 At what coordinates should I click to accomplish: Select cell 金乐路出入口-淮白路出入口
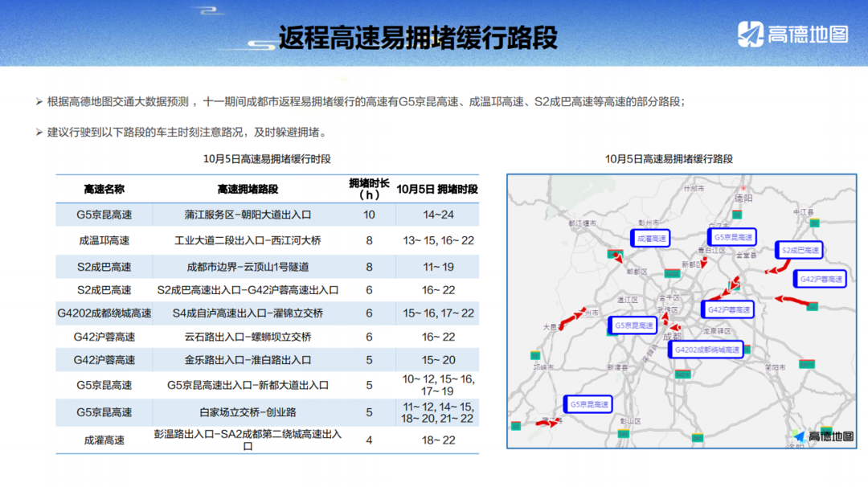point(248,360)
